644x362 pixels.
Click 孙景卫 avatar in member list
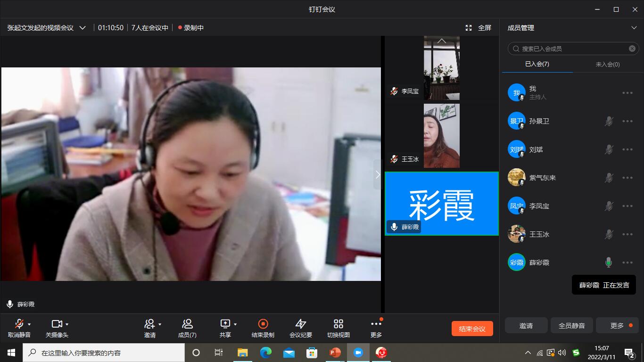(x=517, y=121)
